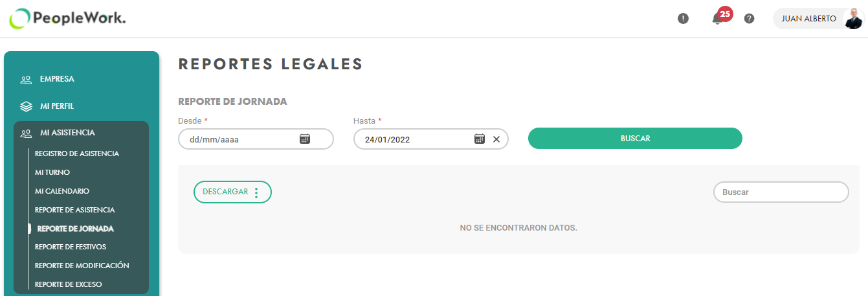Open the help question mark icon
Image resolution: width=868 pixels, height=296 pixels.
(x=749, y=18)
